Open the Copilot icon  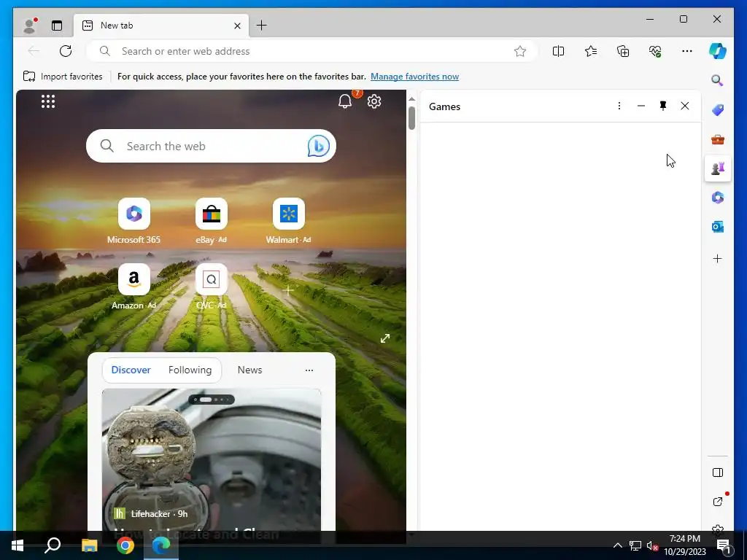coord(718,51)
